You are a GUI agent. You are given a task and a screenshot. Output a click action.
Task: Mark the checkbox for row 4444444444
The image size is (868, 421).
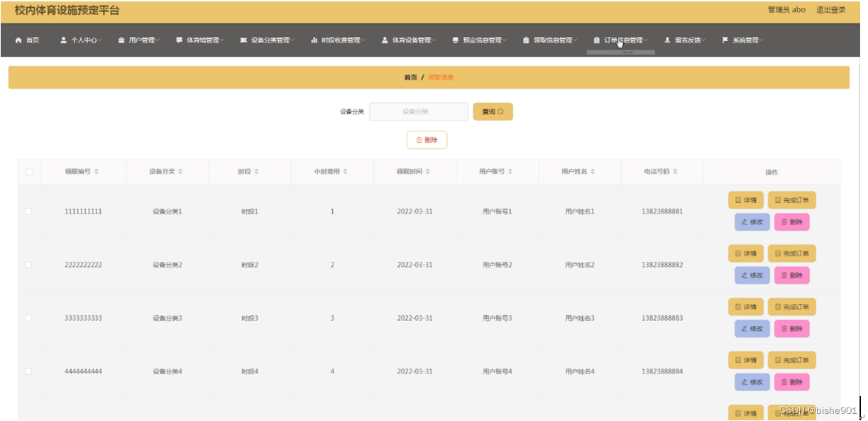point(29,371)
